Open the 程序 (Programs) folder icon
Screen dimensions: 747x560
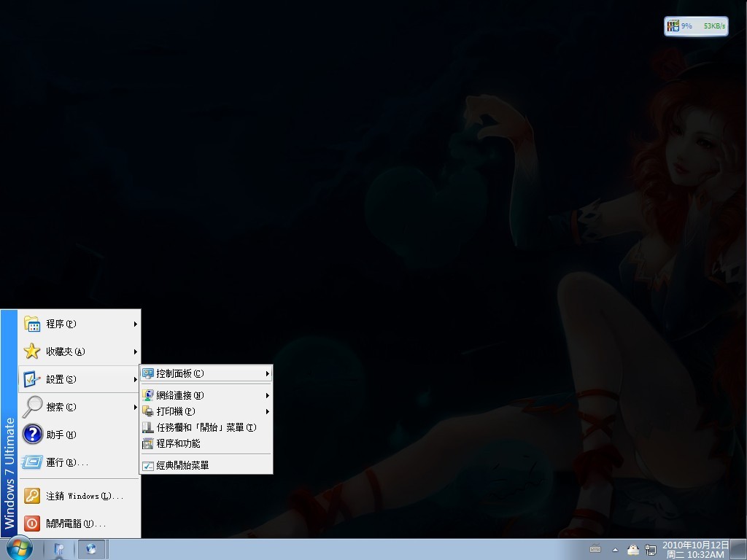[32, 324]
